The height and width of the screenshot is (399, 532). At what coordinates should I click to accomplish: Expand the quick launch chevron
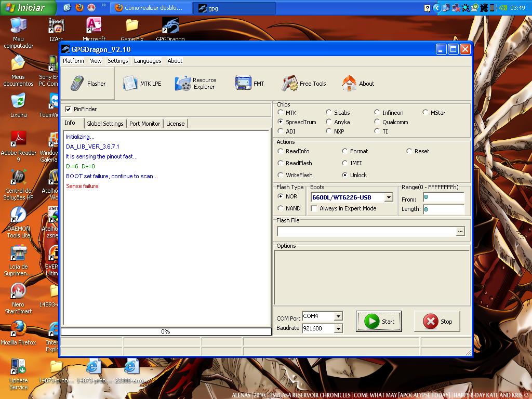(104, 5)
